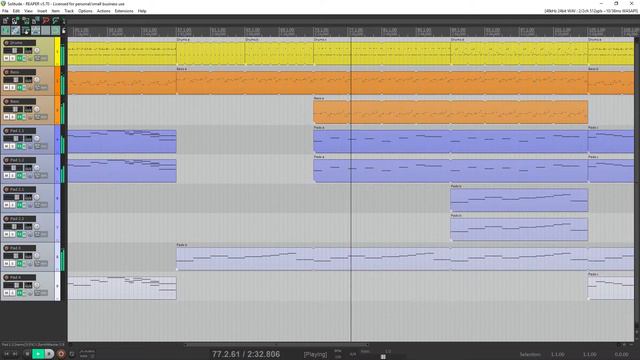The width and height of the screenshot is (640, 360).
Task: Go to project start in transport
Action: [7, 353]
